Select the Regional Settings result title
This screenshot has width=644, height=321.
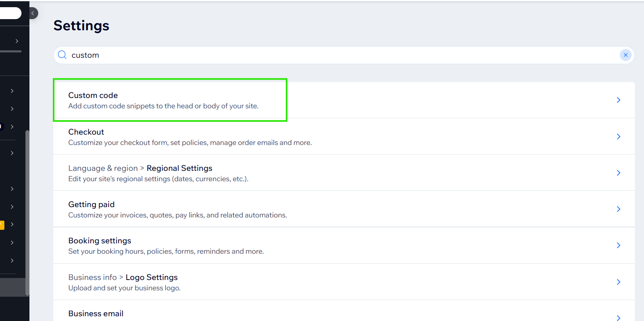point(179,168)
